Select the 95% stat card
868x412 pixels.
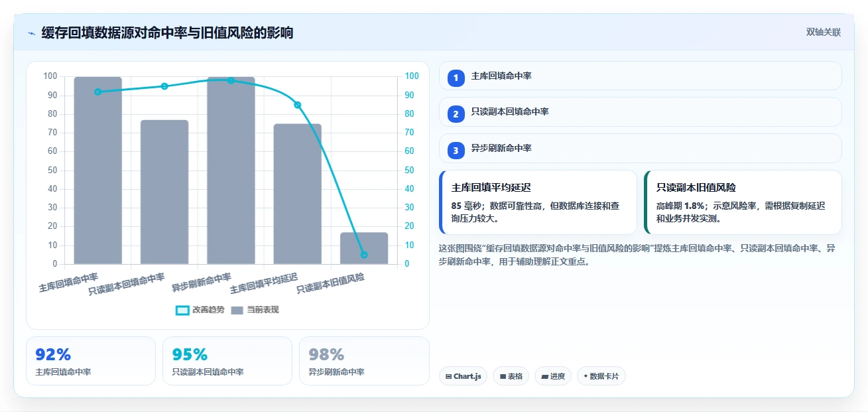point(227,361)
